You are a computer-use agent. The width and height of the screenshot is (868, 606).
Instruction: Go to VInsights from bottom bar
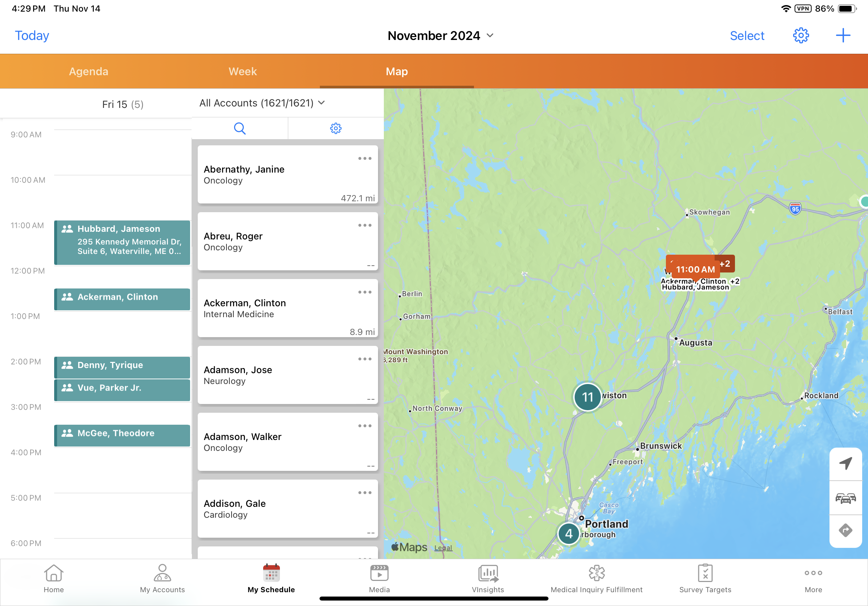click(x=488, y=579)
